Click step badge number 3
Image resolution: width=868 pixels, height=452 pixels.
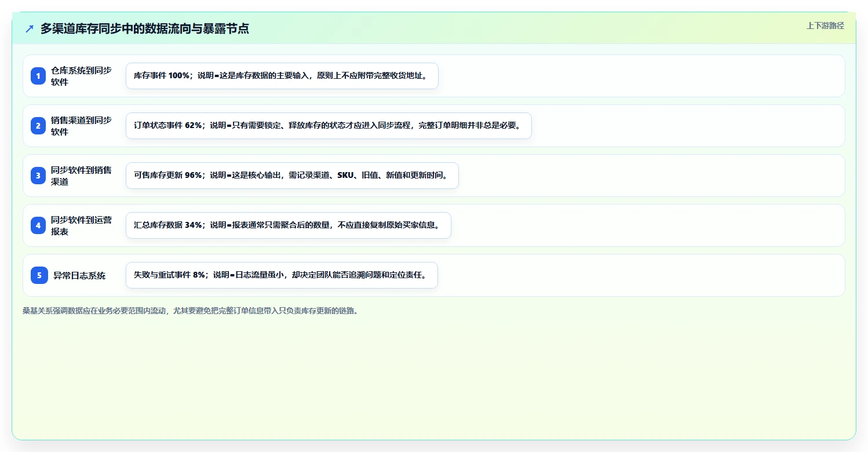(38, 176)
